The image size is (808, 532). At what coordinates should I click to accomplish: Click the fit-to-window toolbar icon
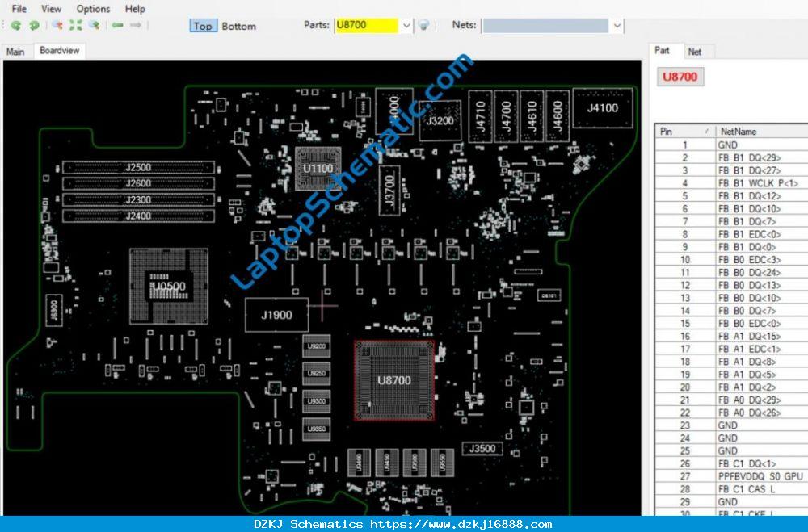(76, 25)
